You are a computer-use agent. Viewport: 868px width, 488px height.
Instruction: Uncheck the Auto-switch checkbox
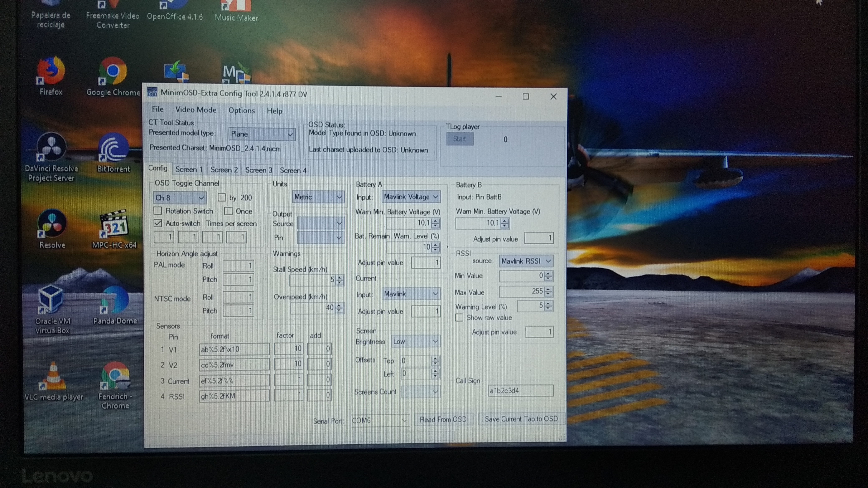pyautogui.click(x=158, y=223)
